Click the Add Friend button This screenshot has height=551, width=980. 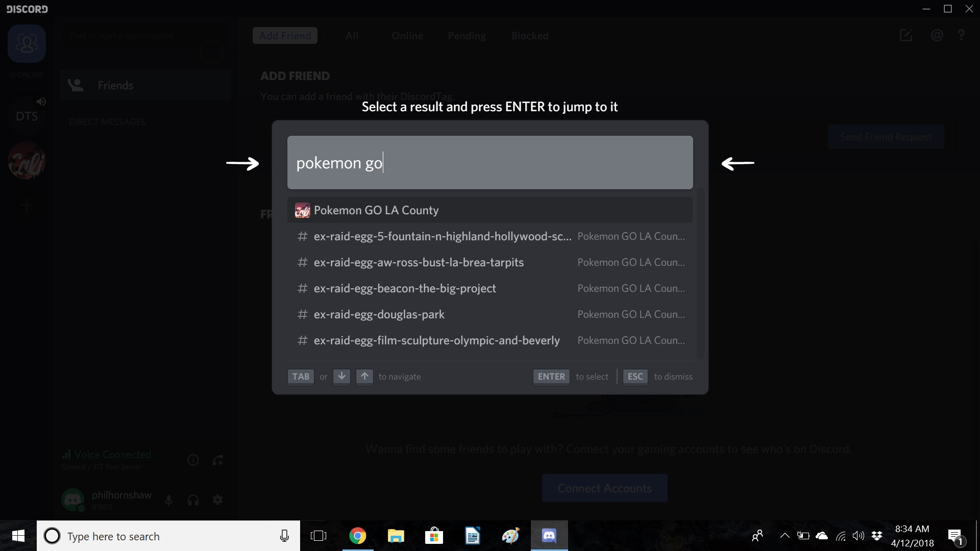coord(285,36)
